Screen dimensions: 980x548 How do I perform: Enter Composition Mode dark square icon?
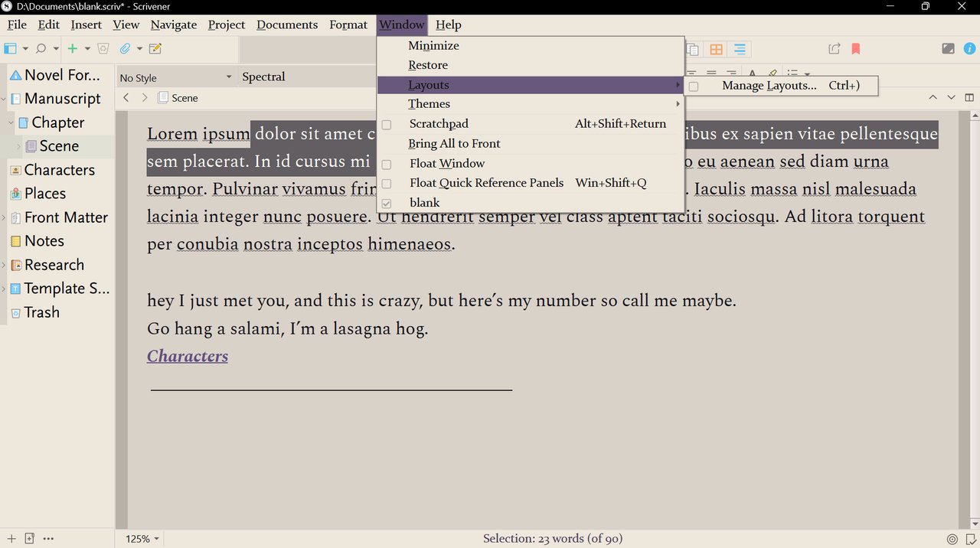tap(948, 48)
